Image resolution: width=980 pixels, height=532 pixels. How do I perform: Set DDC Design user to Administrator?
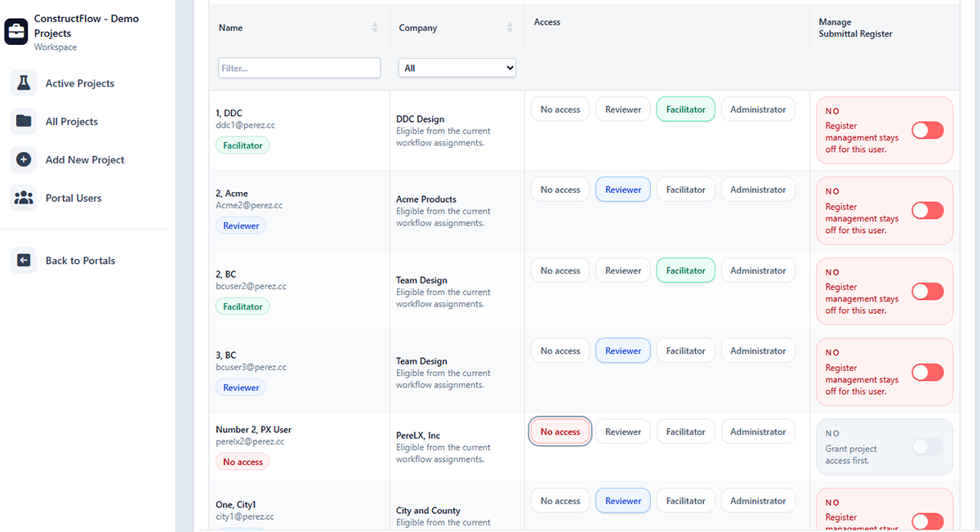(758, 110)
